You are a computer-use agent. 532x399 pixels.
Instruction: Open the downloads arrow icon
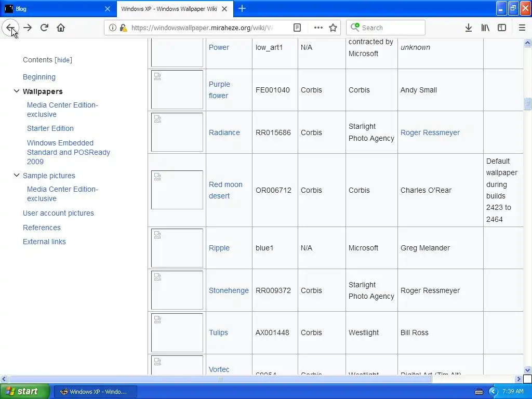pyautogui.click(x=469, y=28)
